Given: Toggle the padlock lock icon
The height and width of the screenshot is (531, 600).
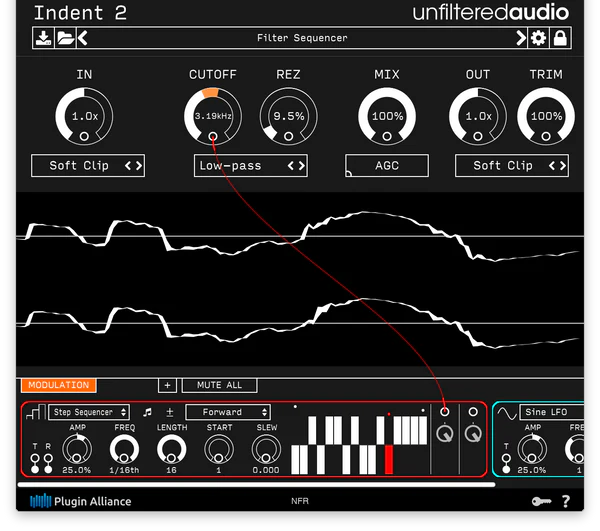Looking at the screenshot, I should click(x=560, y=38).
